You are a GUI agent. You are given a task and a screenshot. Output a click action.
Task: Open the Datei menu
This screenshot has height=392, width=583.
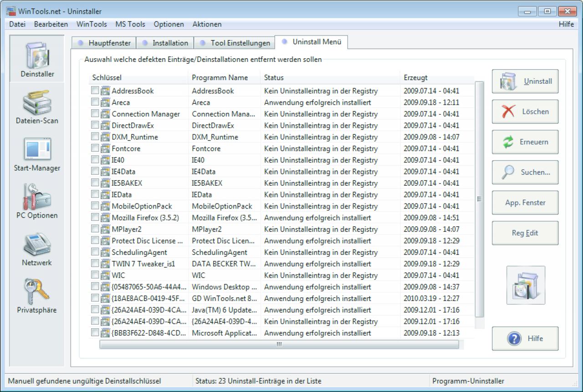[17, 24]
